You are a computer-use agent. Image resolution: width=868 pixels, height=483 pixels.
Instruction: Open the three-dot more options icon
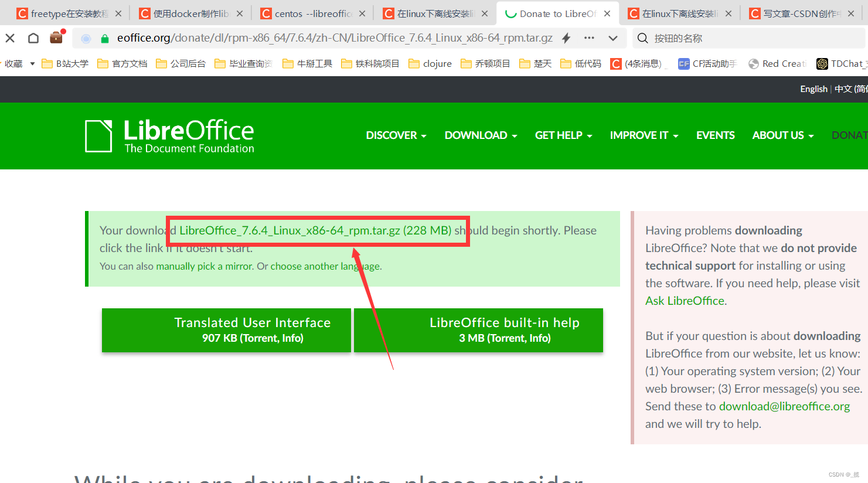pyautogui.click(x=588, y=38)
